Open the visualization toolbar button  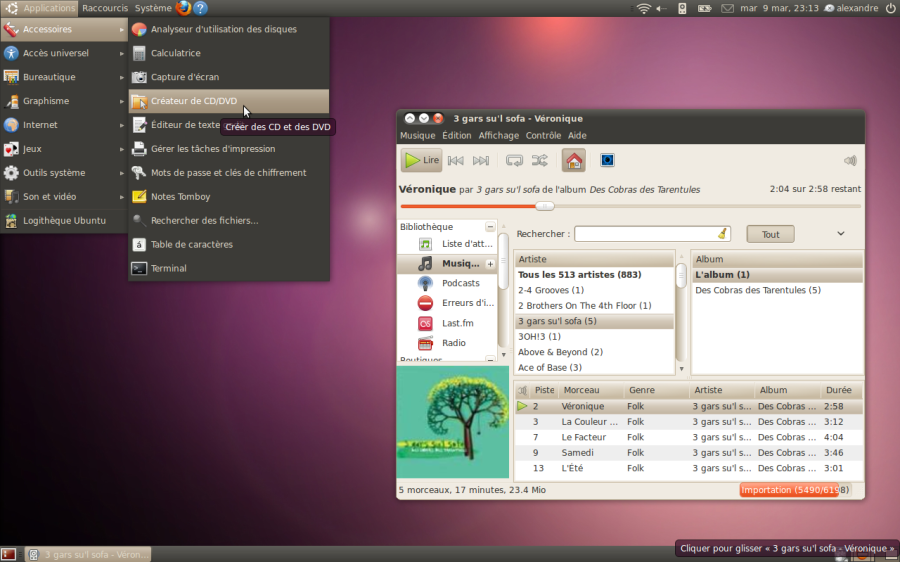click(x=607, y=160)
